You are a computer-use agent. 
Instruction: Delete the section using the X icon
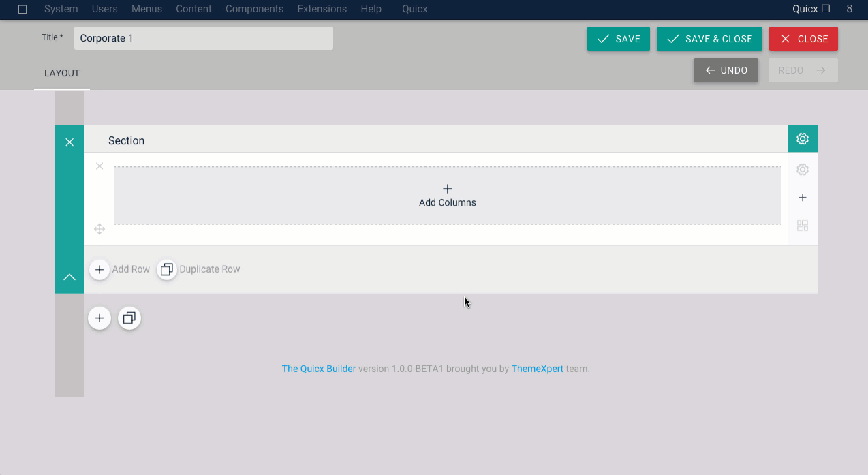69,142
